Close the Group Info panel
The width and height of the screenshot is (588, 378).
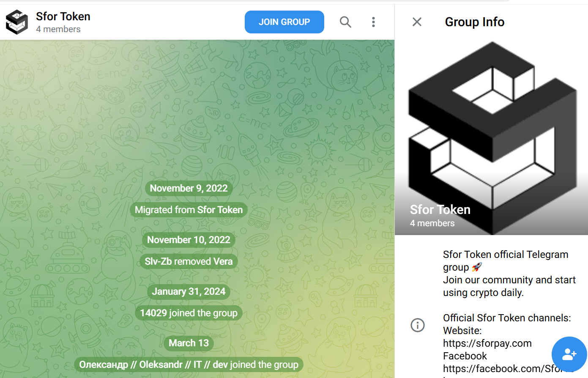coord(417,22)
